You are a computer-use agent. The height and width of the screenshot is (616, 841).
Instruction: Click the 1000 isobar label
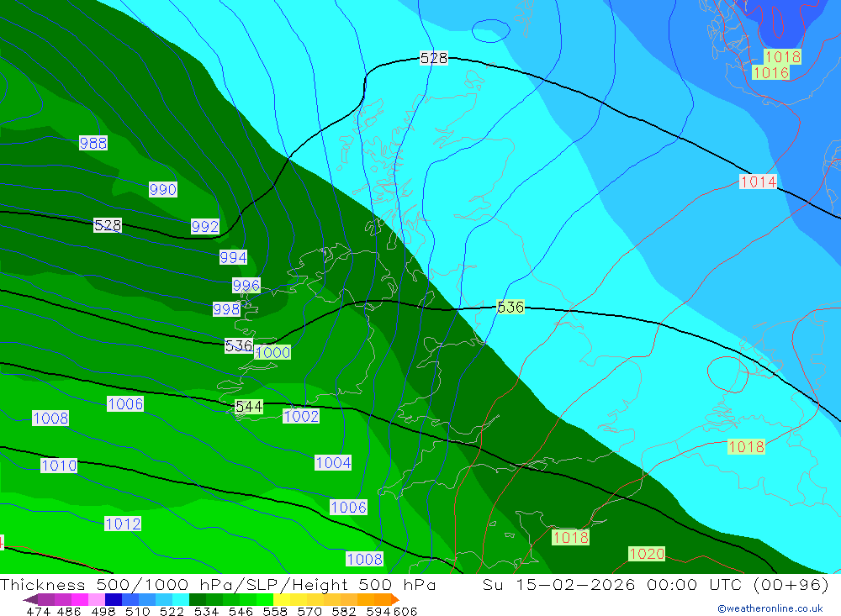coord(273,352)
